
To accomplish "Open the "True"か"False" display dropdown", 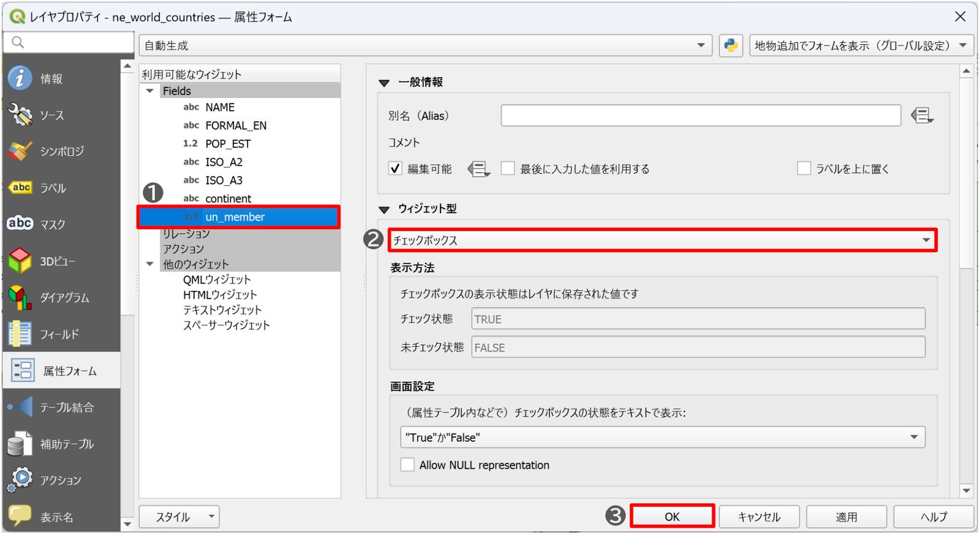I will [663, 437].
